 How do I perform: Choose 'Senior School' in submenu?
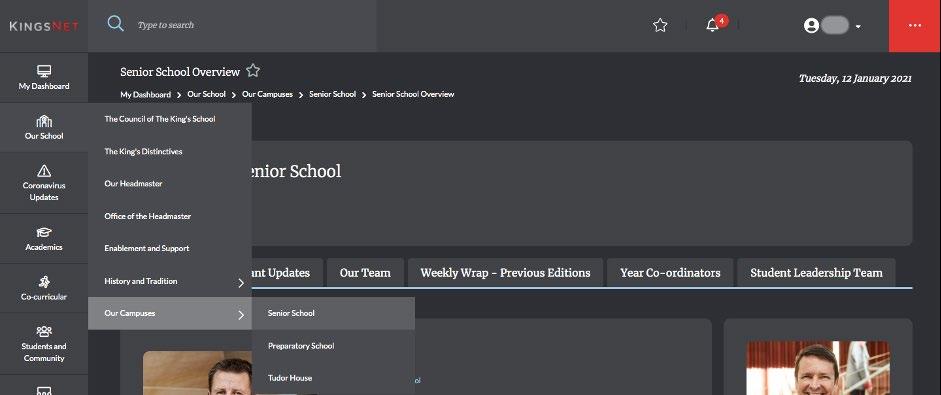coord(333,313)
